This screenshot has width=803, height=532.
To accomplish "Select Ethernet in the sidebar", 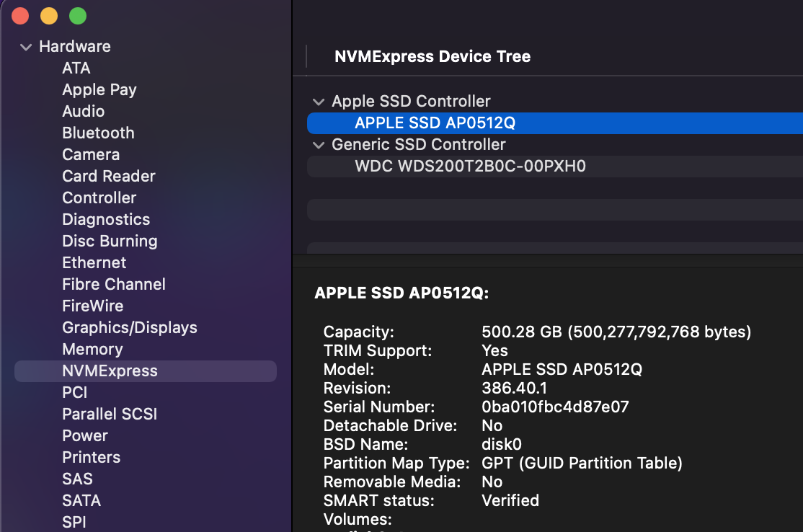I will [94, 262].
